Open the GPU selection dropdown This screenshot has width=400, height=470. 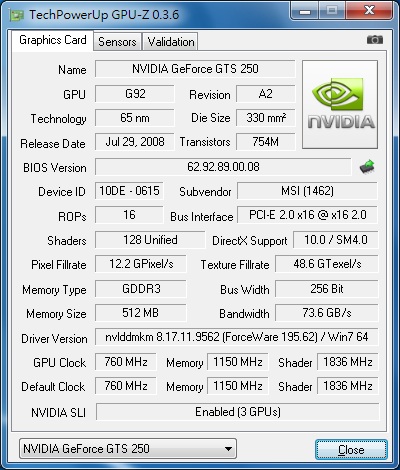[x=128, y=449]
